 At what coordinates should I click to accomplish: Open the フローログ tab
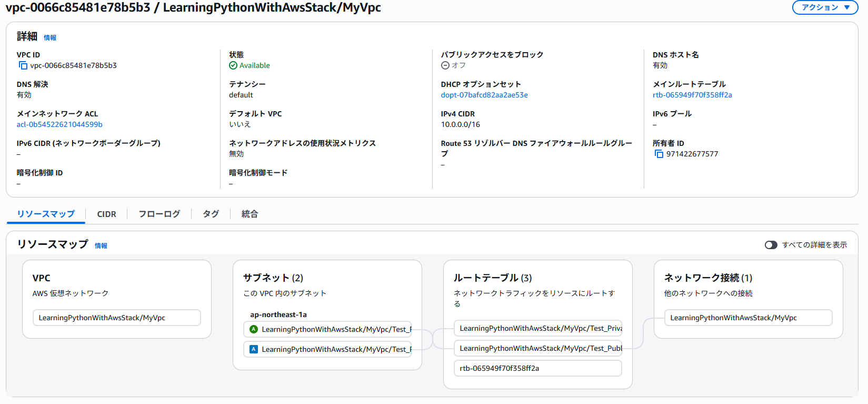(x=159, y=214)
